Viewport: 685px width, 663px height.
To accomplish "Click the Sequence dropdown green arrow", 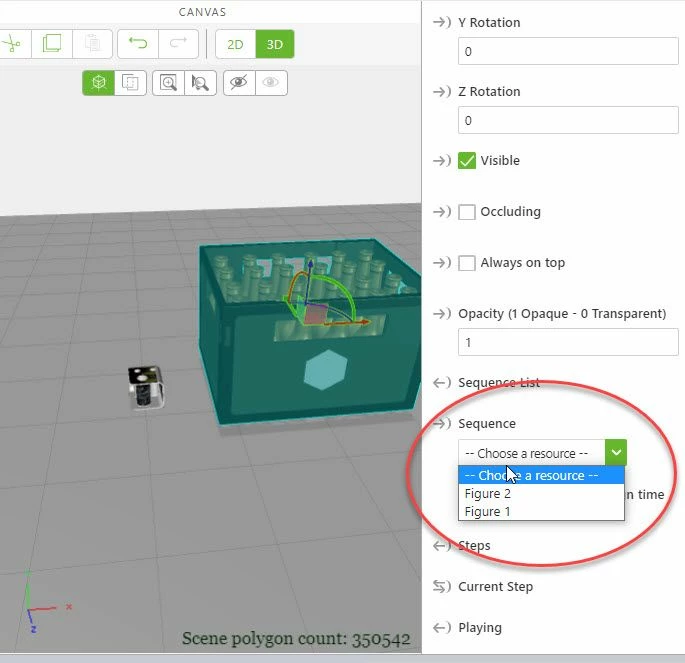I will 616,452.
